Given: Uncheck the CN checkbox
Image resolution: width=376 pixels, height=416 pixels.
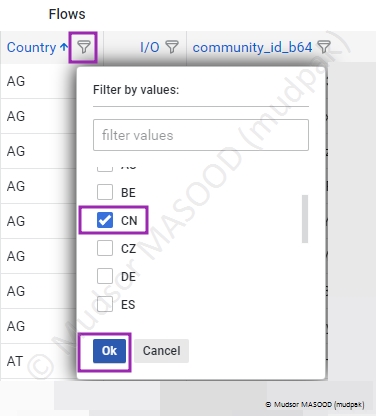Looking at the screenshot, I should click(x=105, y=220).
